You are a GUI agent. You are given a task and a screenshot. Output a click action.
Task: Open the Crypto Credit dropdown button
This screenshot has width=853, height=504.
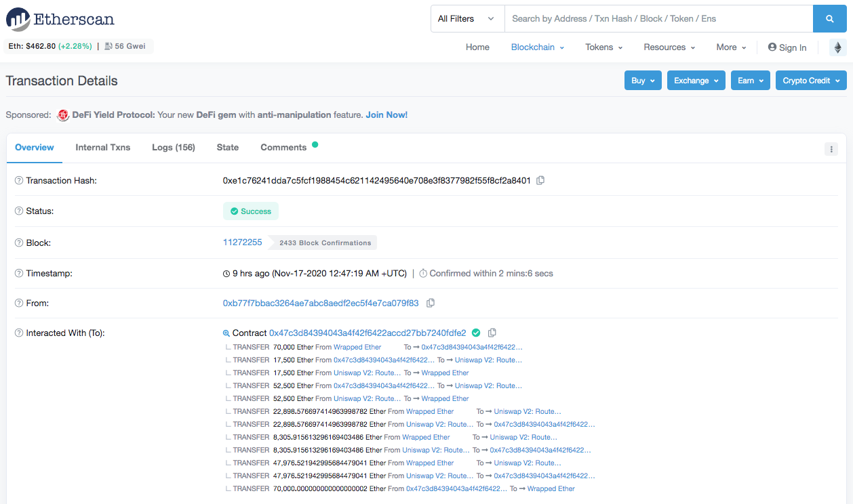point(811,81)
